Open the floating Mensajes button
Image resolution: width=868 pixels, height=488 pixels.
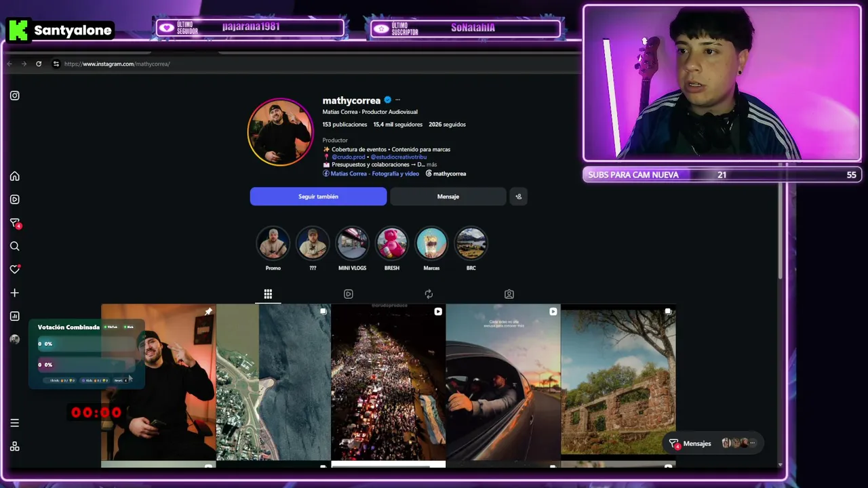(712, 443)
